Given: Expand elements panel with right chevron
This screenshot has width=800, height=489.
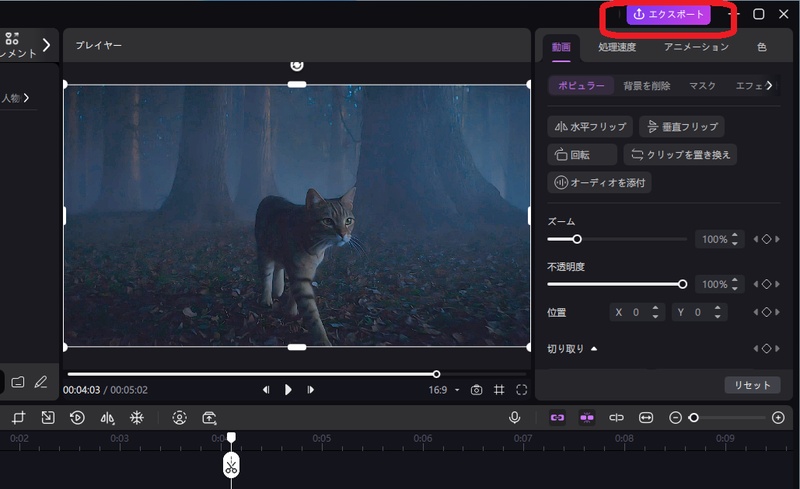Looking at the screenshot, I should [x=46, y=45].
